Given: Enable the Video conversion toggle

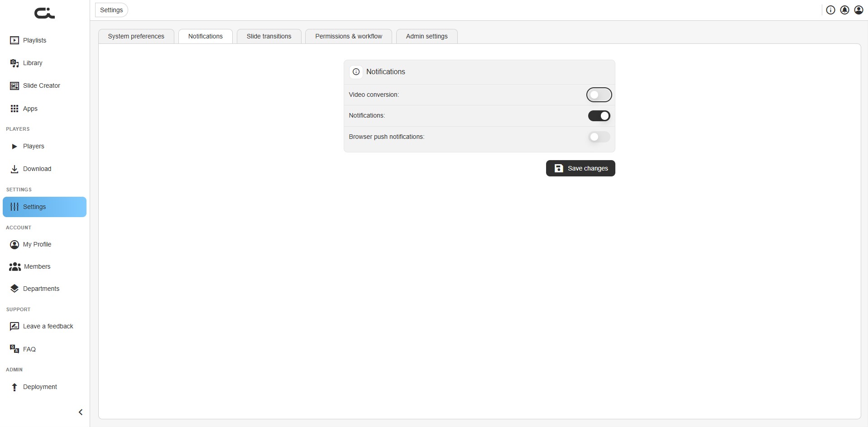Looking at the screenshot, I should [x=599, y=95].
